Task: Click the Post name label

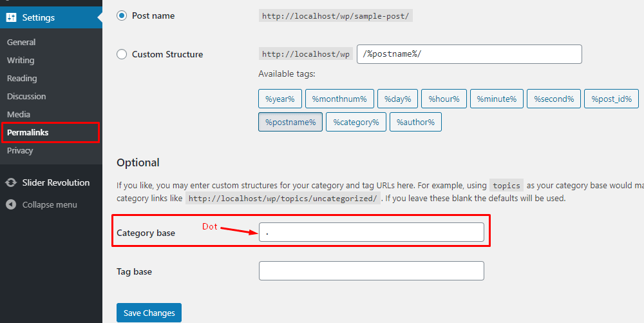Action: coord(153,16)
